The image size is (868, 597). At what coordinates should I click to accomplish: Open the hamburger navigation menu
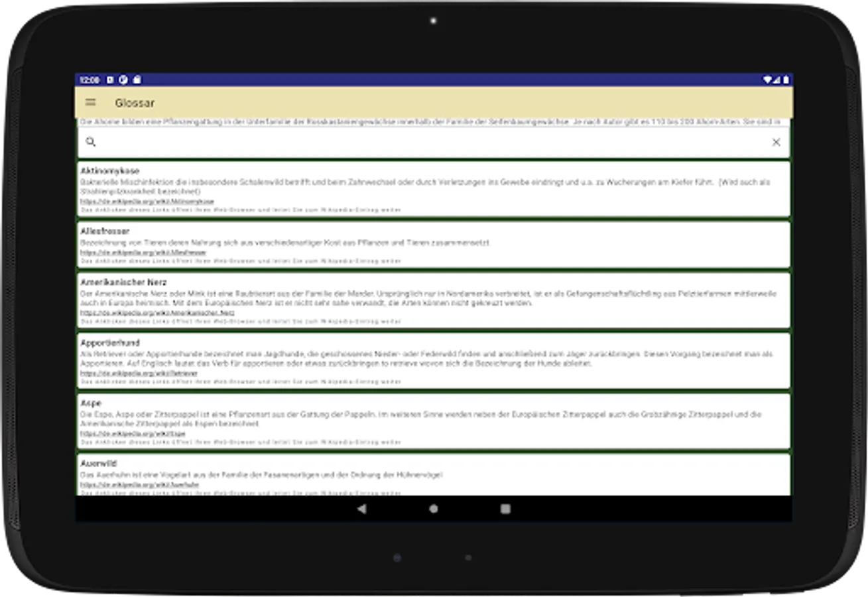pos(91,103)
